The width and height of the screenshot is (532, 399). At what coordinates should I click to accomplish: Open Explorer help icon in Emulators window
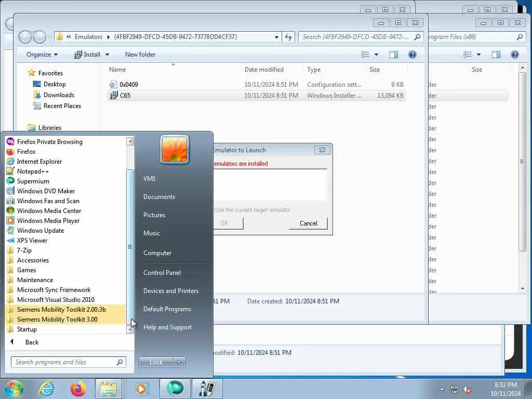pyautogui.click(x=412, y=54)
